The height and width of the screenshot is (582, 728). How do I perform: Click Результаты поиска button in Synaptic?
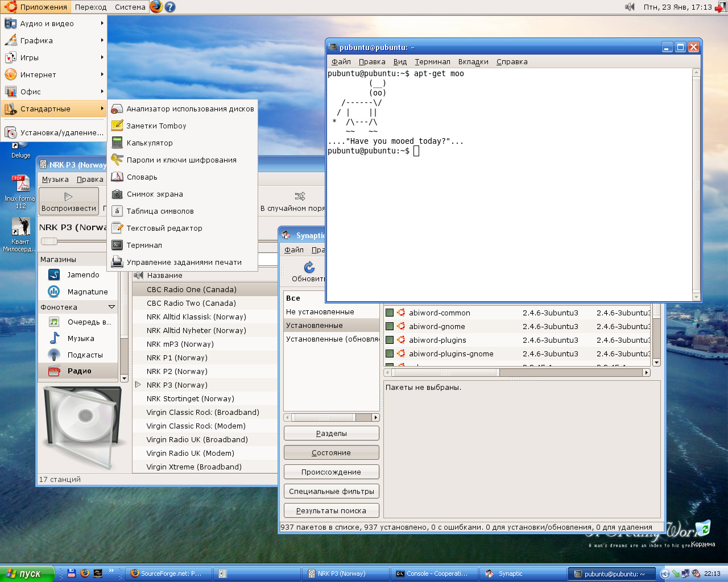[x=332, y=510]
